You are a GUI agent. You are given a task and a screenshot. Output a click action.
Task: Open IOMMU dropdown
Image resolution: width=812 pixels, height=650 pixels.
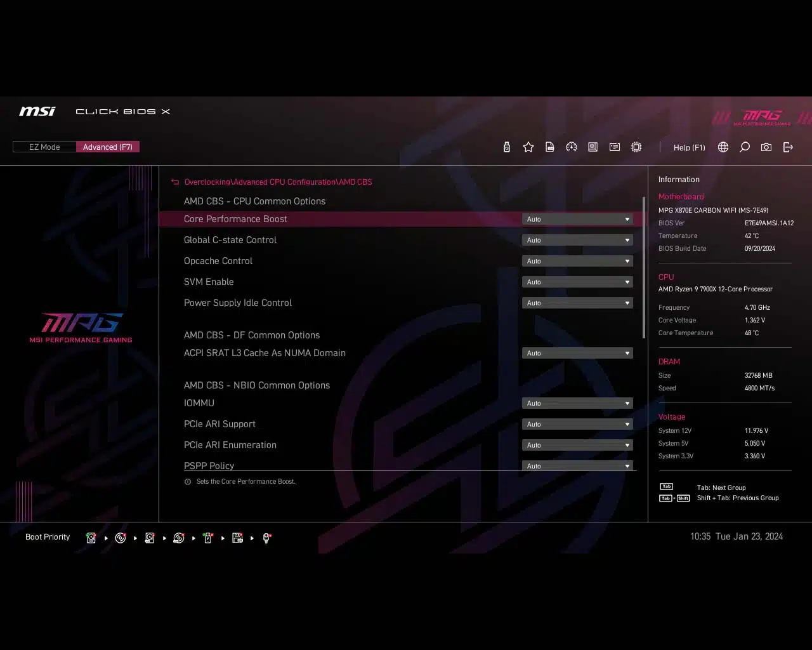(x=577, y=403)
